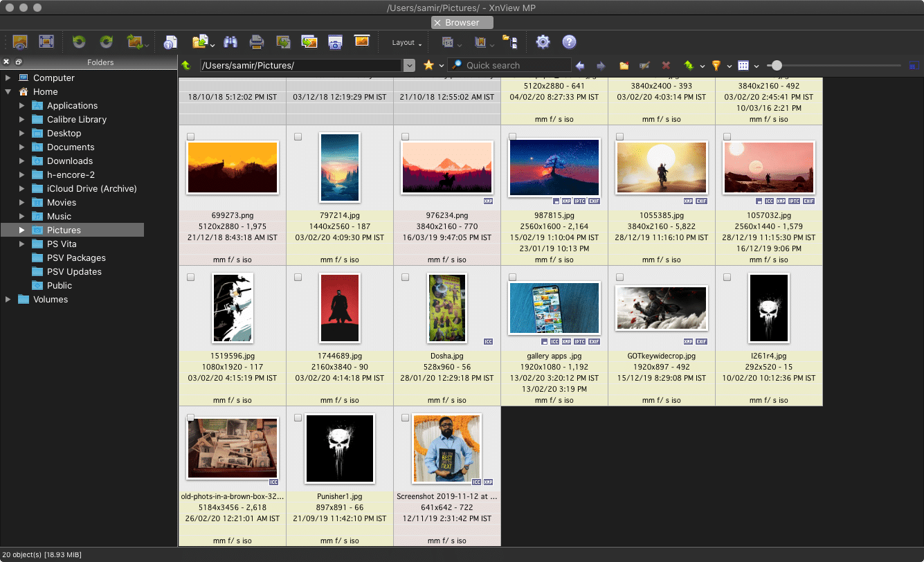The image size is (924, 562).
Task: Go up one folder with green arrow
Action: [186, 66]
